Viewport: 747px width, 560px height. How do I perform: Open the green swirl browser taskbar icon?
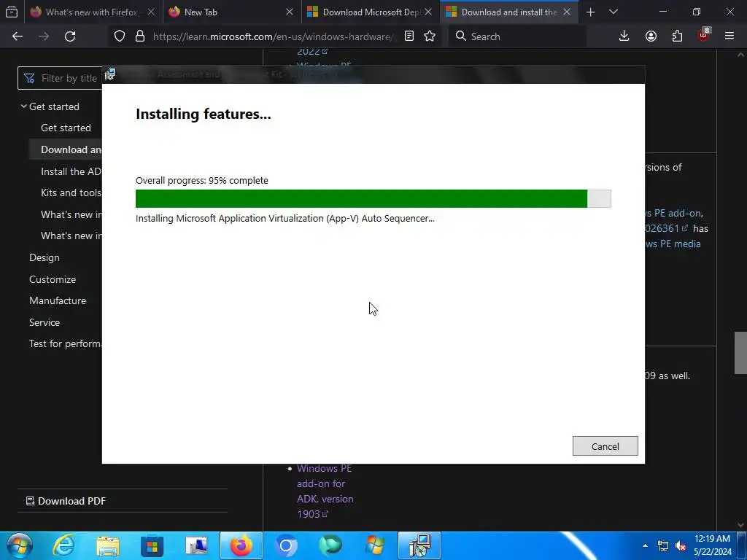tap(330, 545)
